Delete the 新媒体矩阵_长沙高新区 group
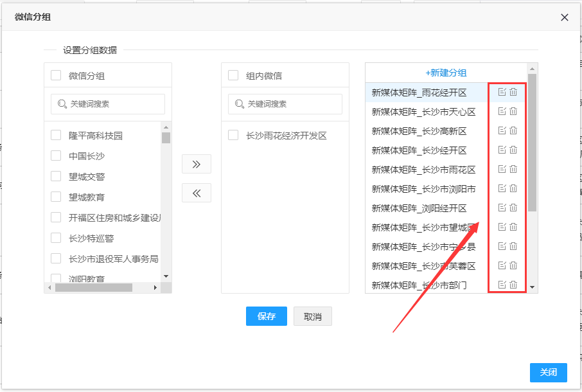 pos(513,130)
